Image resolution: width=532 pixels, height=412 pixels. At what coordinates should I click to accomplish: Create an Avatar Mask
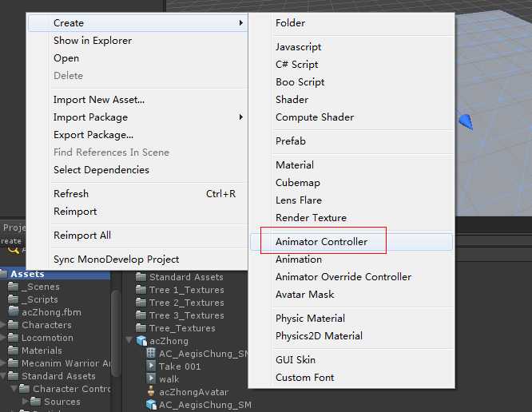[x=304, y=295]
